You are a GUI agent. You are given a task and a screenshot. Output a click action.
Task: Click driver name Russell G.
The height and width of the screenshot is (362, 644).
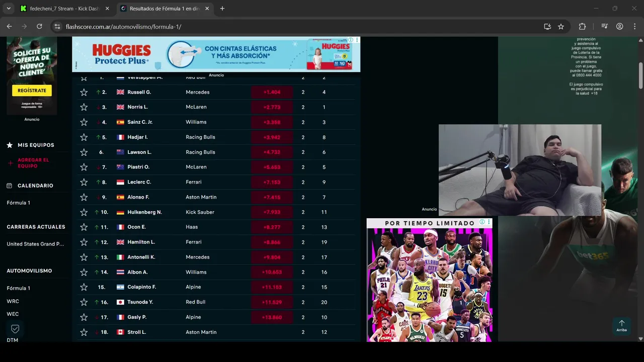[x=139, y=92]
